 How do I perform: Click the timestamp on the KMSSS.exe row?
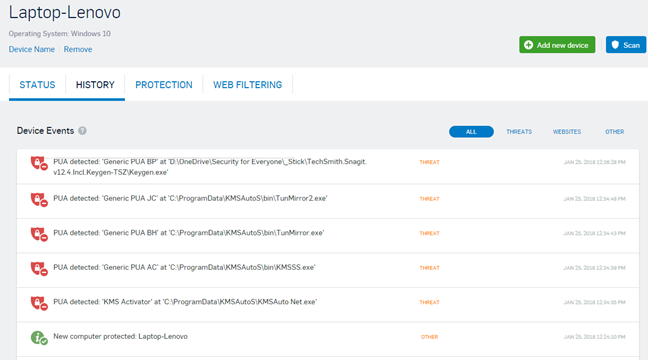(594, 268)
